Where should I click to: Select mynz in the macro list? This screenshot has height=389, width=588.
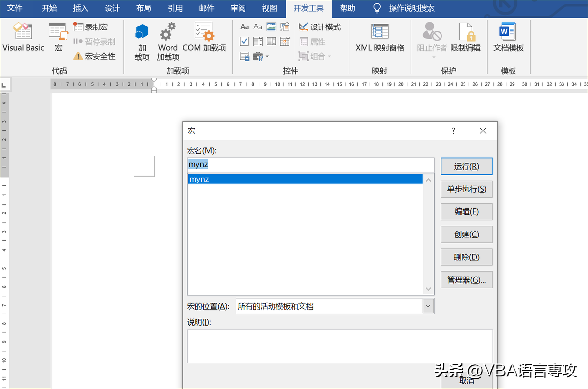pos(305,179)
